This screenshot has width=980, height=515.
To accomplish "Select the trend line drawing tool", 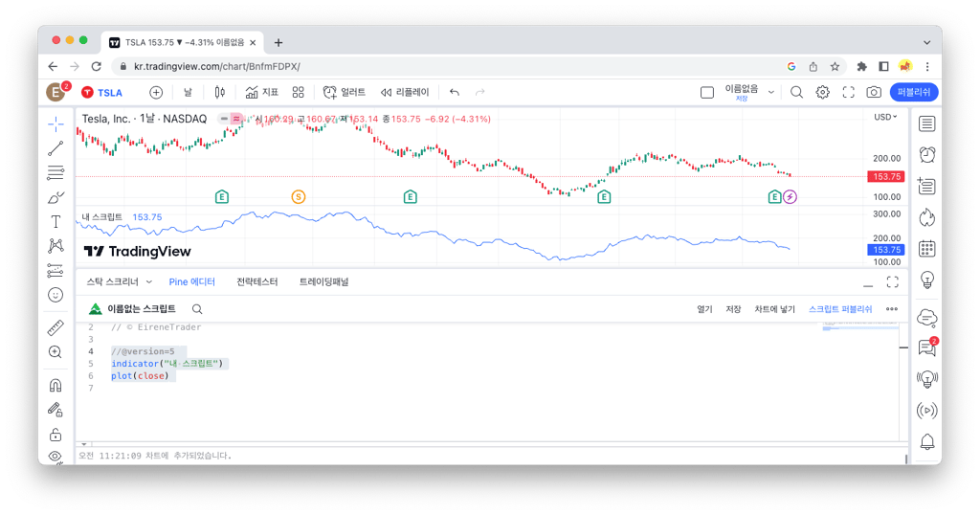I will [56, 148].
